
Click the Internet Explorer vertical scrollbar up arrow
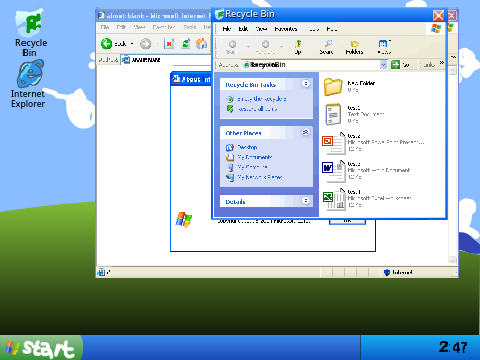tap(452, 71)
